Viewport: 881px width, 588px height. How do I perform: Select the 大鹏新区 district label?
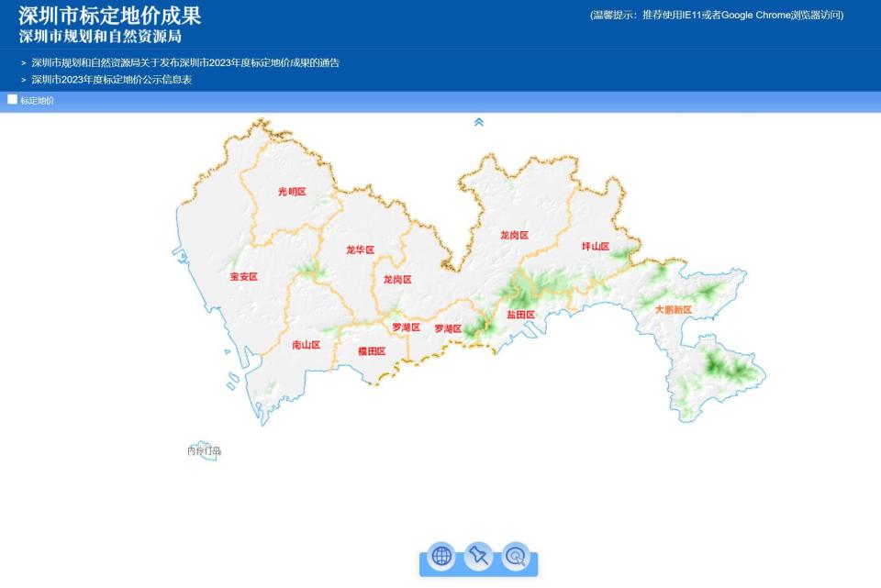coord(674,309)
